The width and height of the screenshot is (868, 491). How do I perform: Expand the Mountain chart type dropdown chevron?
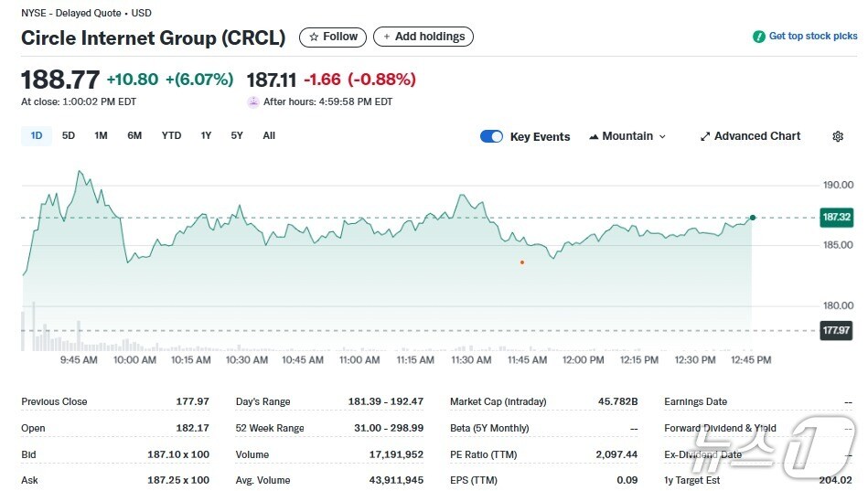(x=662, y=136)
